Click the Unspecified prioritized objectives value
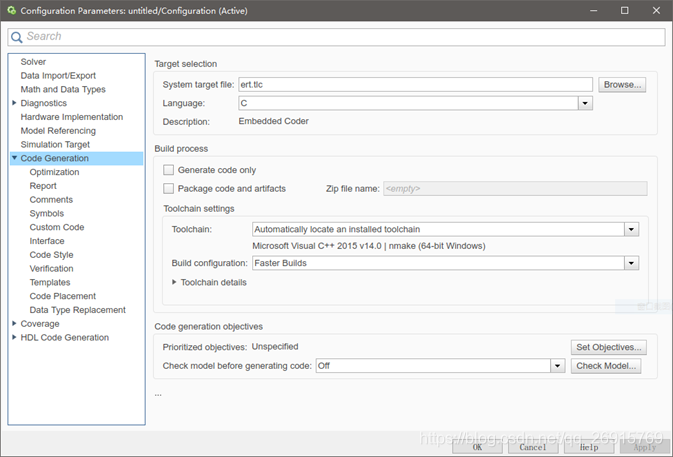Image resolution: width=673 pixels, height=457 pixels. click(x=275, y=346)
